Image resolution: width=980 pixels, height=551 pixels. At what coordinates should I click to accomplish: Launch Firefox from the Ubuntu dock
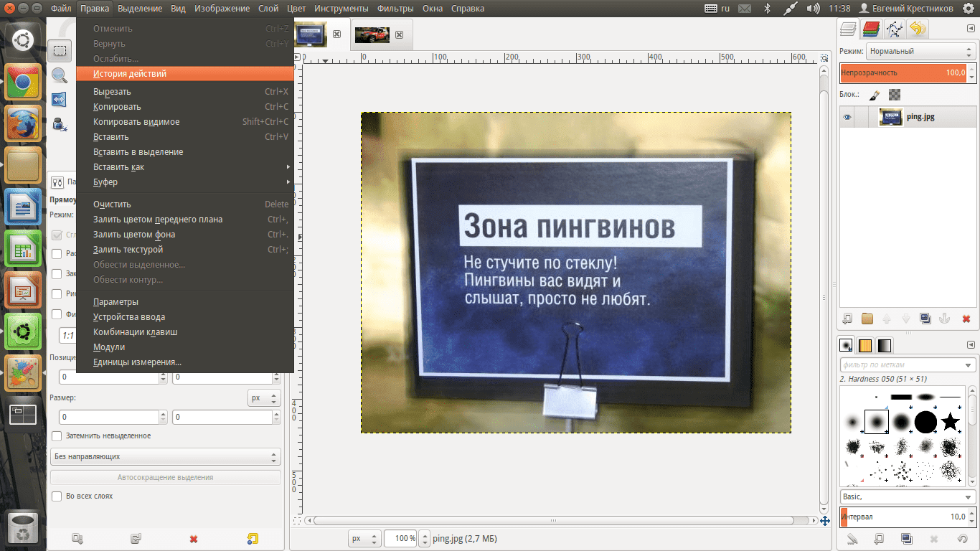point(23,125)
